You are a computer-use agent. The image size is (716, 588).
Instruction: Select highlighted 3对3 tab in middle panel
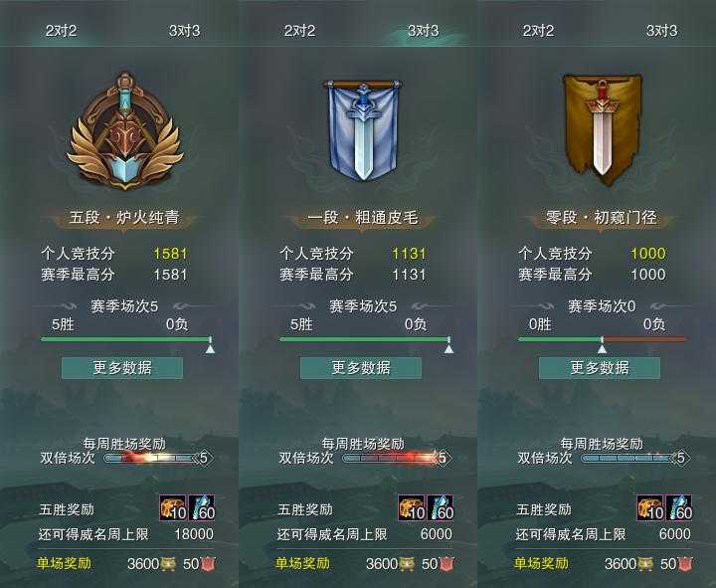coord(423,31)
